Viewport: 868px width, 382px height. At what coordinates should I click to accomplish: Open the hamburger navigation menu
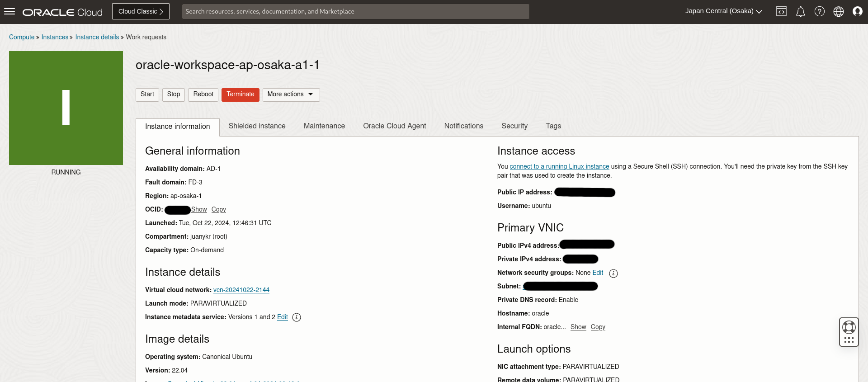click(x=9, y=11)
